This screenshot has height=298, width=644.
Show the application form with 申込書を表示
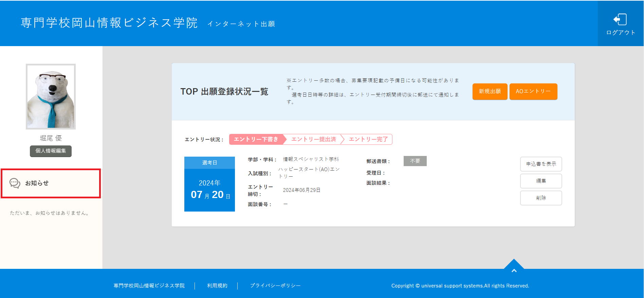(541, 164)
